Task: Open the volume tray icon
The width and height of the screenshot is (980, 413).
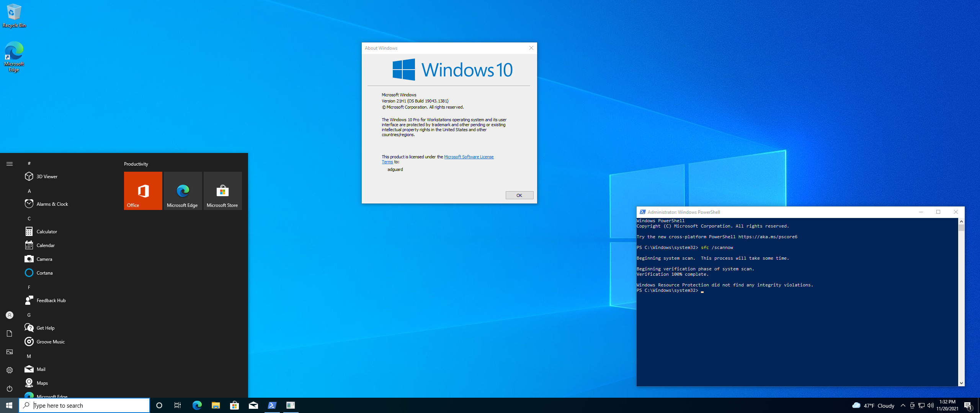Action: click(x=931, y=405)
